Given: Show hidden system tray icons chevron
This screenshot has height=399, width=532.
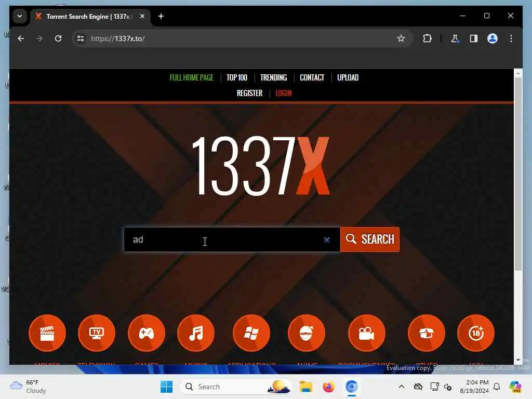Looking at the screenshot, I should (x=402, y=387).
